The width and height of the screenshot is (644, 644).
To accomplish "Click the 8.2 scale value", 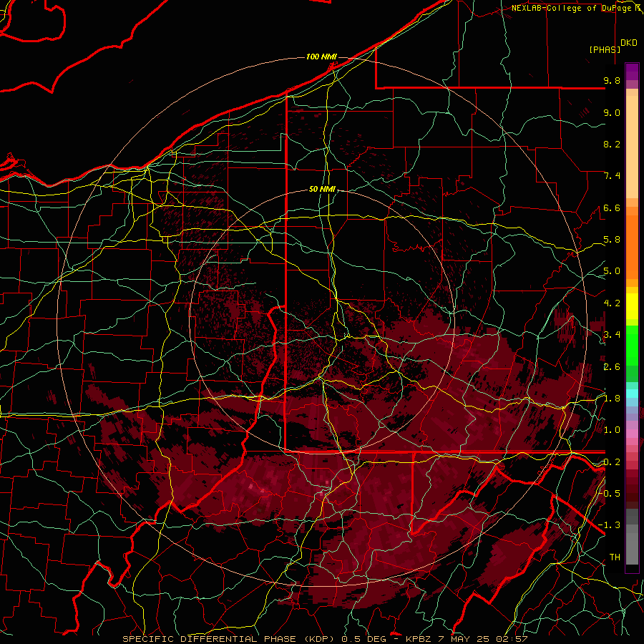I will click(x=612, y=145).
